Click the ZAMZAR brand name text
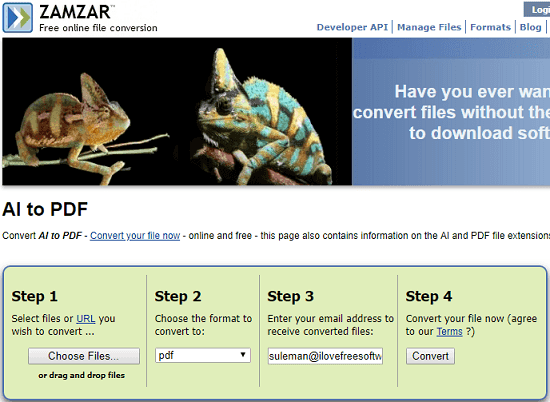 coord(75,12)
